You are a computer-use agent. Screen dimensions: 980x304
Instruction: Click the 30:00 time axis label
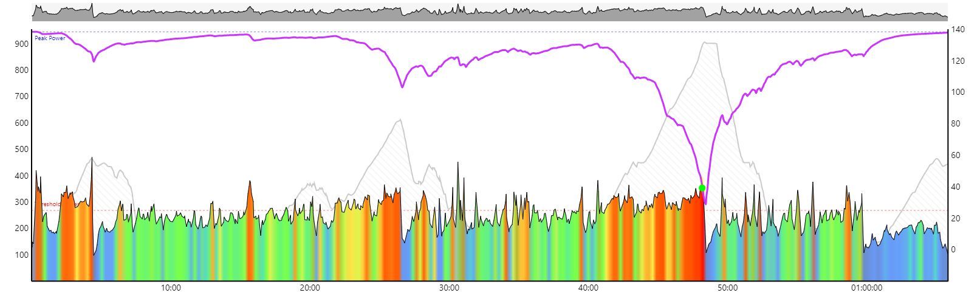coord(449,288)
